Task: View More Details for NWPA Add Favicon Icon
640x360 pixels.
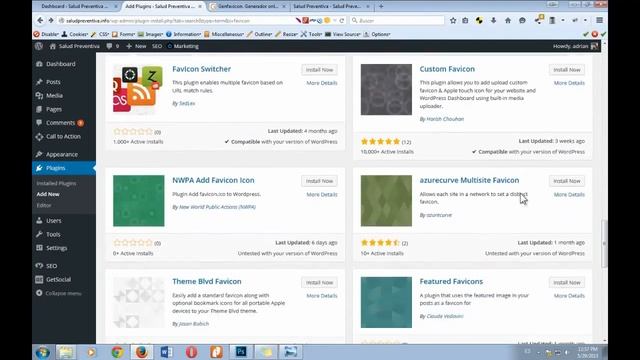Action: point(322,194)
